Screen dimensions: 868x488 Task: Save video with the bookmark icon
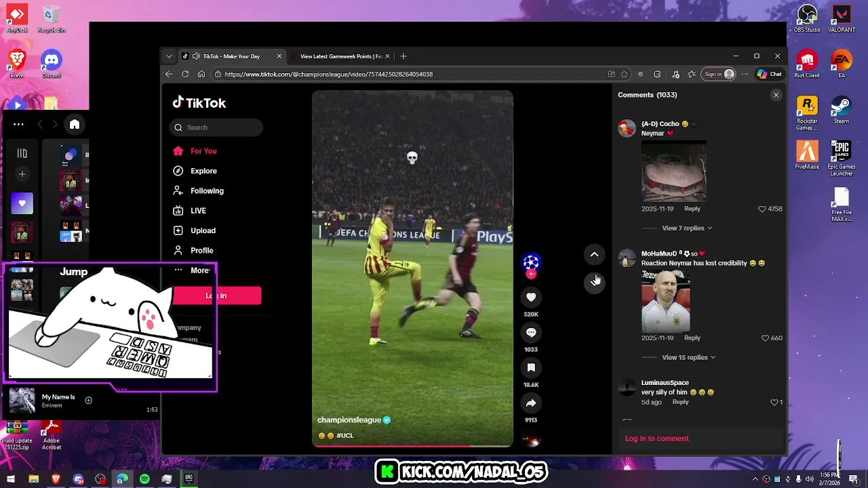click(x=531, y=367)
